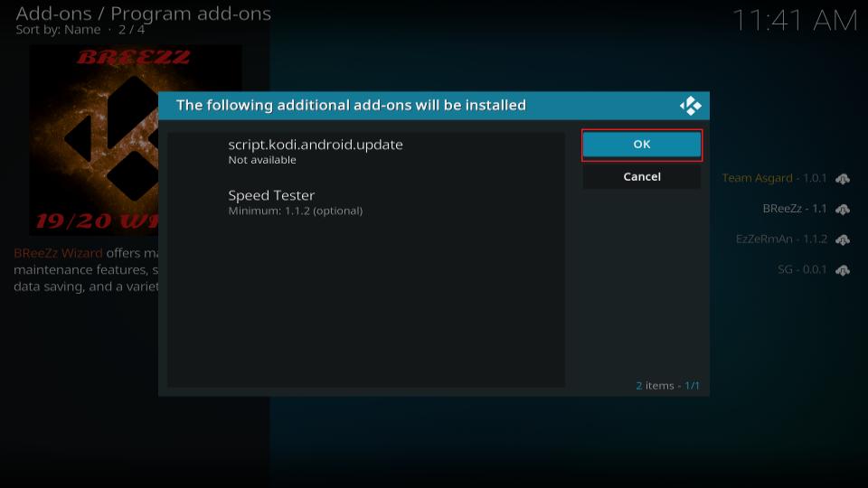Screen dimensions: 868x488
Task: Click the 'Sort by: Name' label
Action: click(58, 30)
